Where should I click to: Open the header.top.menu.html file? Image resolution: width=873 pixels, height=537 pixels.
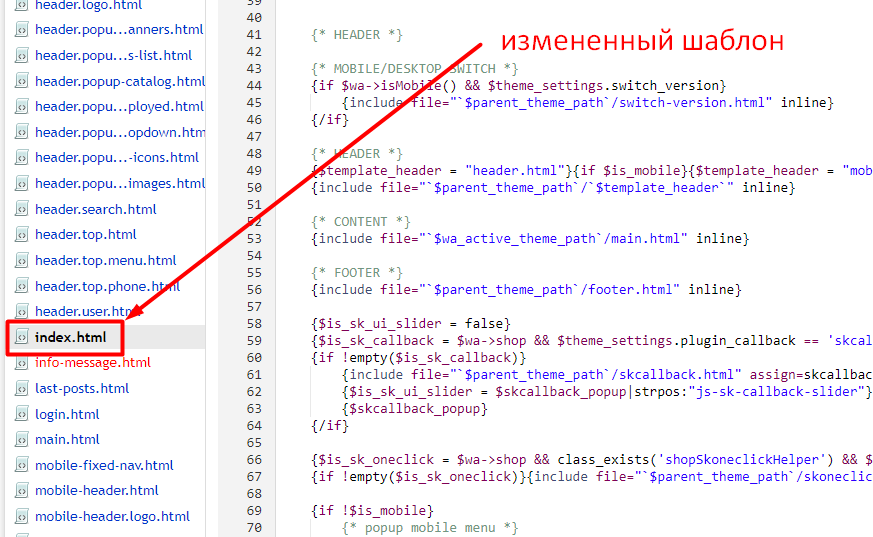point(105,260)
